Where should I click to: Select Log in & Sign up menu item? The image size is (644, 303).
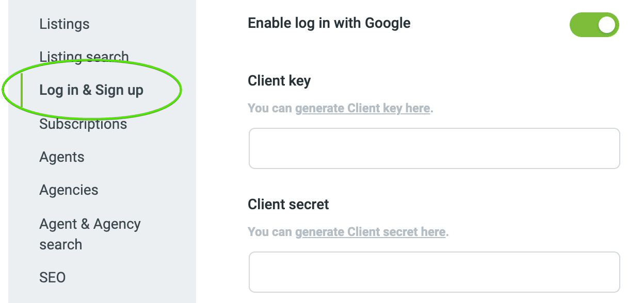(91, 90)
